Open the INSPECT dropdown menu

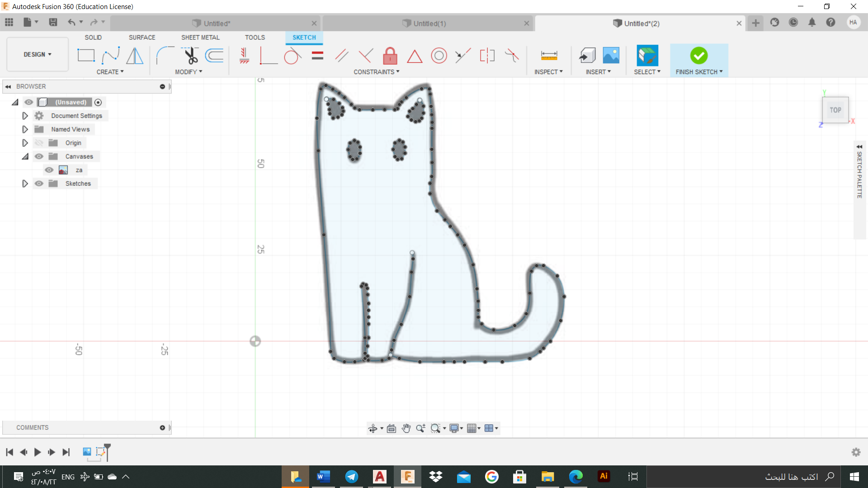click(548, 72)
